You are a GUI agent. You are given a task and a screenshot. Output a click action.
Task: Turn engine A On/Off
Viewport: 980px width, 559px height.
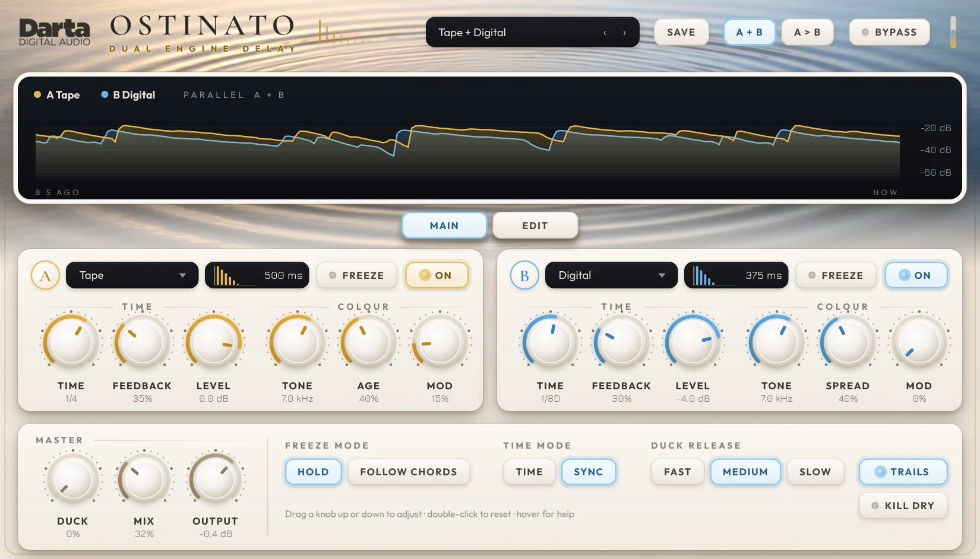pyautogui.click(x=437, y=275)
